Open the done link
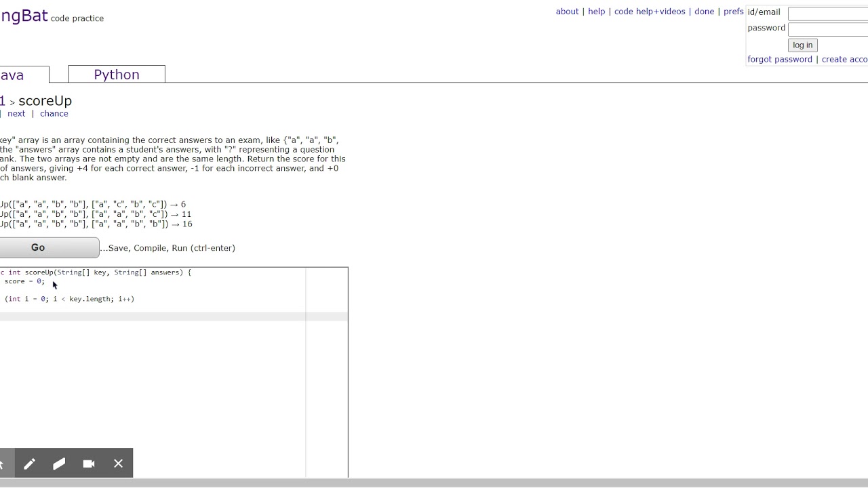 (x=704, y=12)
